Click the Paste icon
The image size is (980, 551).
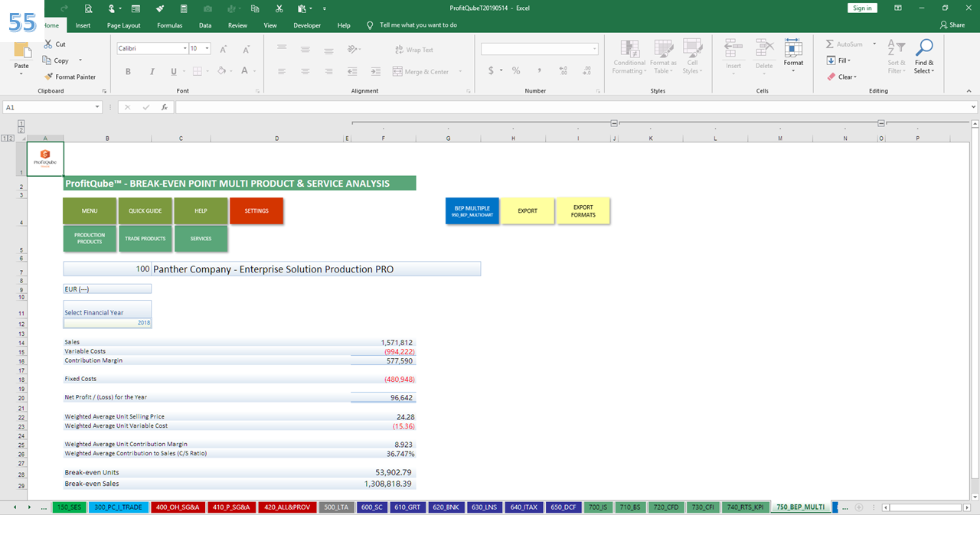click(x=22, y=51)
